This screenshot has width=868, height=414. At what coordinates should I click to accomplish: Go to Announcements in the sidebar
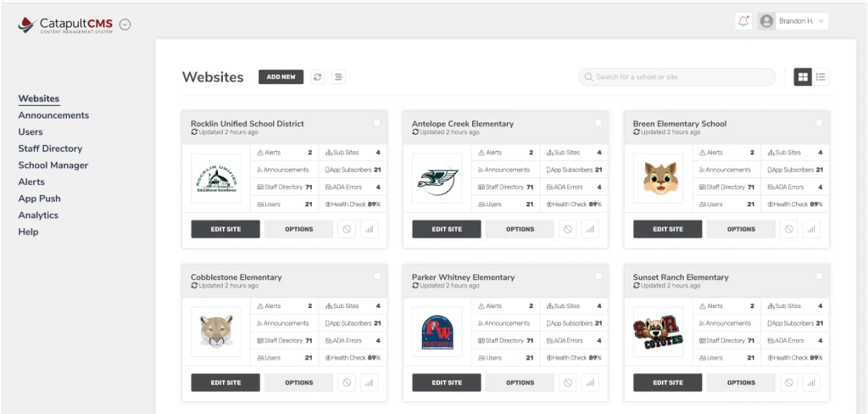coord(53,115)
